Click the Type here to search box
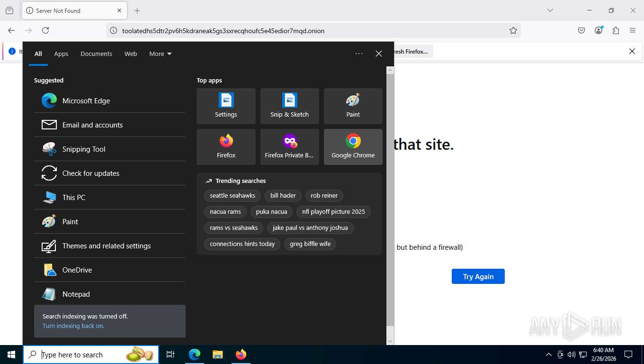Screen dimensions: 644x364 (91, 355)
